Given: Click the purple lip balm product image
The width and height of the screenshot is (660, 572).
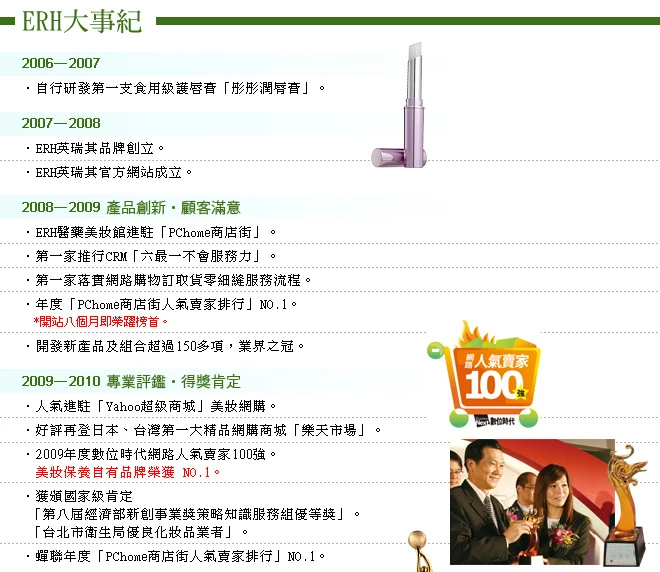Looking at the screenshot, I should pos(399,105).
